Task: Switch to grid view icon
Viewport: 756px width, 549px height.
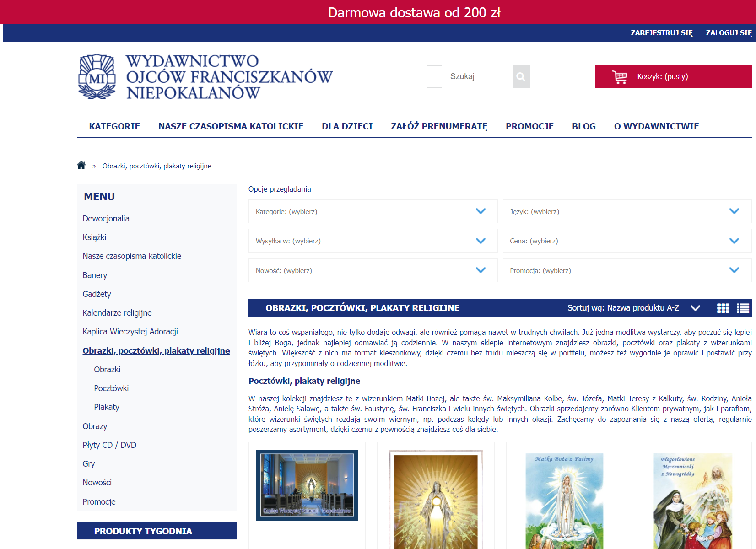Action: (723, 308)
